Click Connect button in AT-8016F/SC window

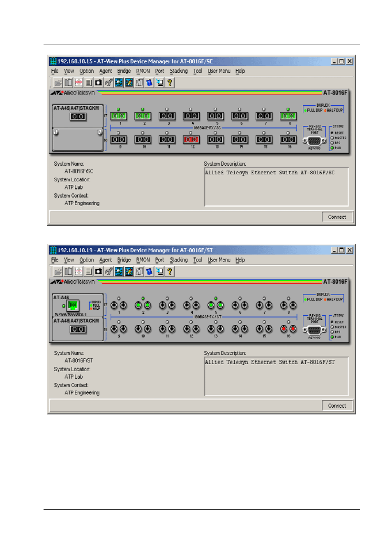pyautogui.click(x=337, y=217)
